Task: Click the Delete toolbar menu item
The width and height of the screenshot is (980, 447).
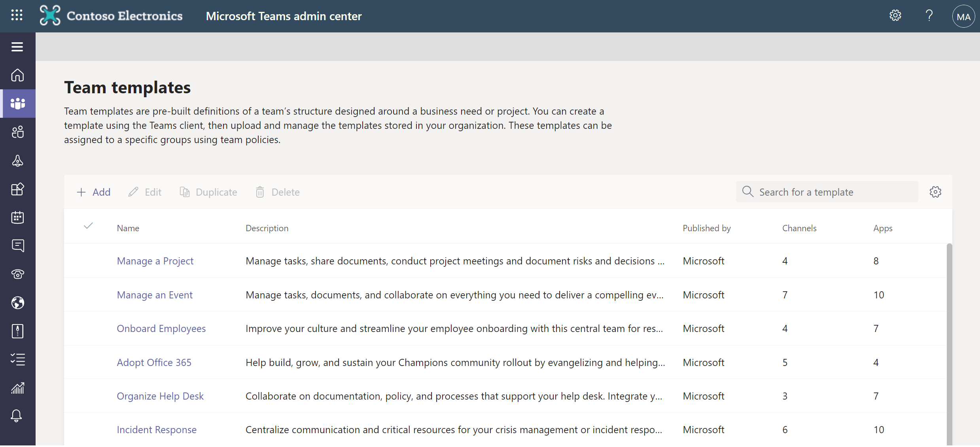Action: point(278,192)
